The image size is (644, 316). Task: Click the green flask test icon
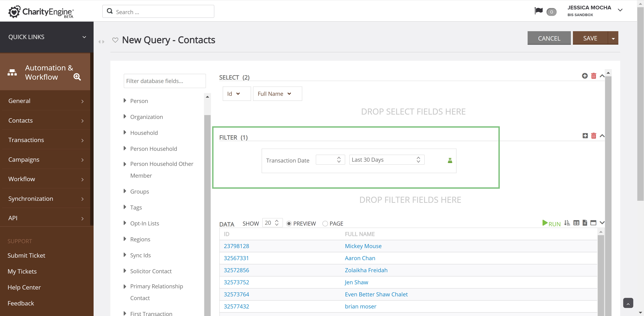[450, 161]
